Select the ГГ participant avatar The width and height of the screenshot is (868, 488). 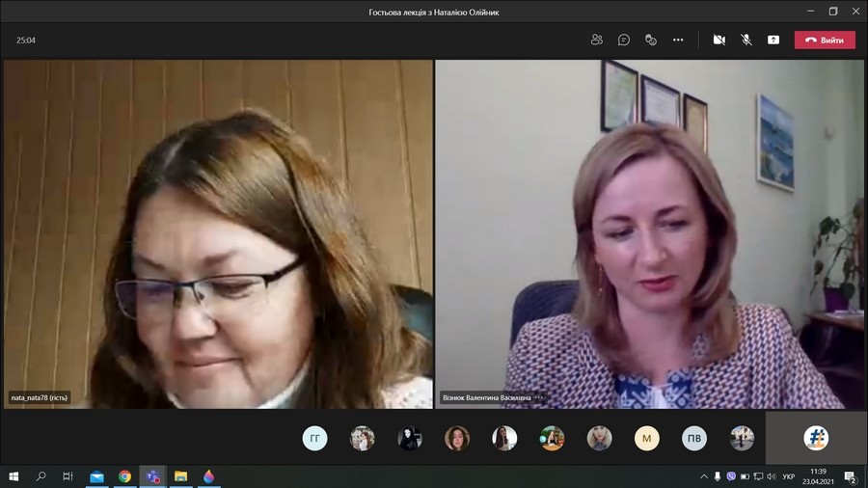pos(315,438)
